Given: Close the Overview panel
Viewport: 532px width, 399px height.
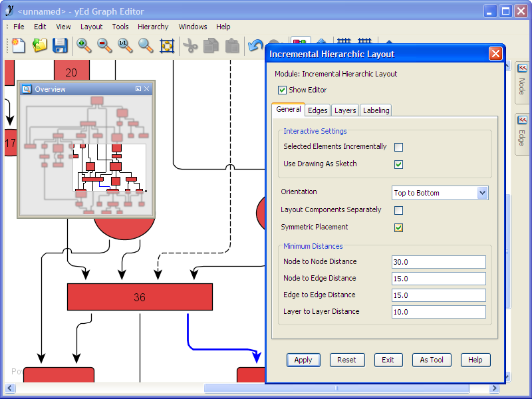Looking at the screenshot, I should coord(146,89).
